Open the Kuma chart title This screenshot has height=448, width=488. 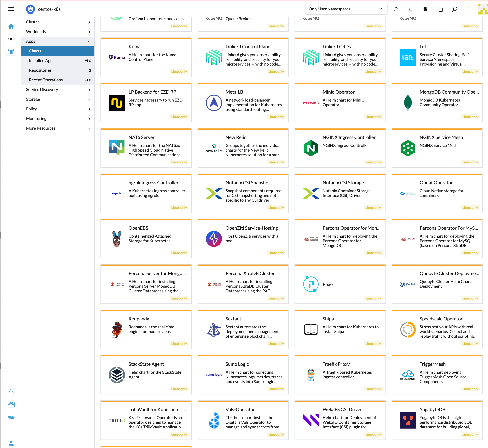[x=134, y=47]
